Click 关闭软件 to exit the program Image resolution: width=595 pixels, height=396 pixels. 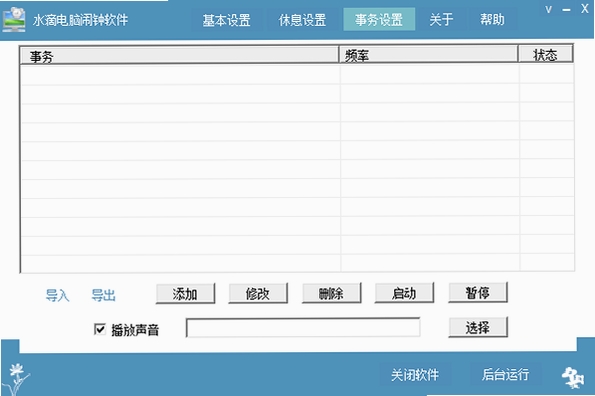(415, 375)
